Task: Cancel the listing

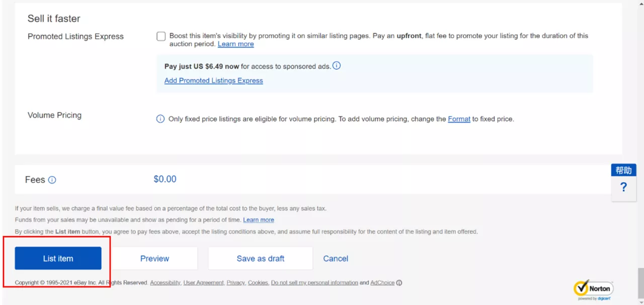Action: point(336,259)
